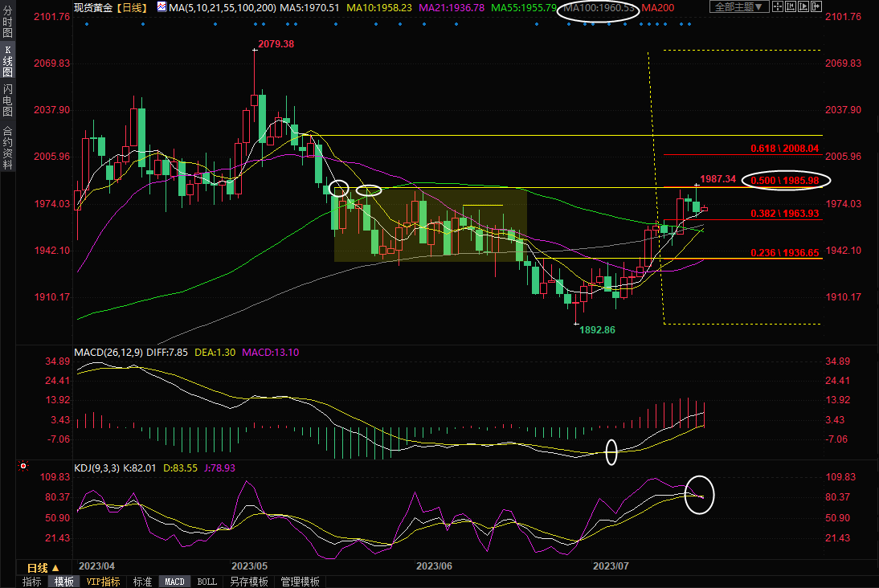Screen dimensions: 879x588
Task: Click the red sun marker beside KDJ
Action: tap(23, 466)
